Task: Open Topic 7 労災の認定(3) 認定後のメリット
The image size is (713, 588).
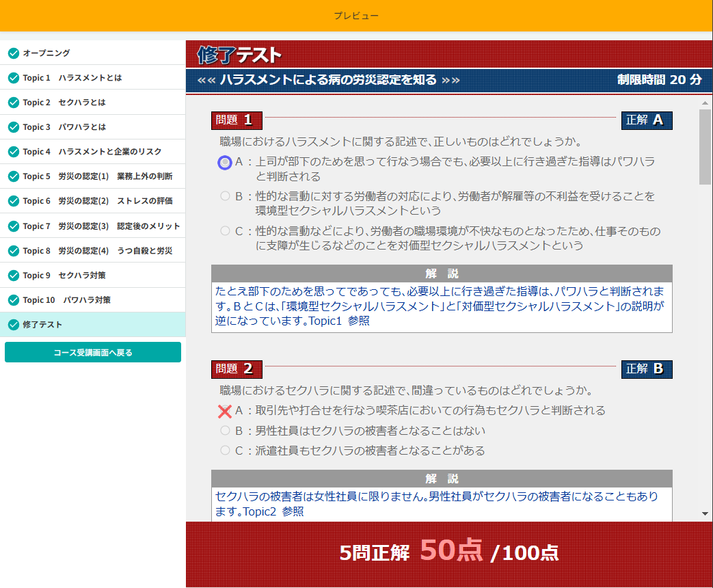Action: pos(93,226)
